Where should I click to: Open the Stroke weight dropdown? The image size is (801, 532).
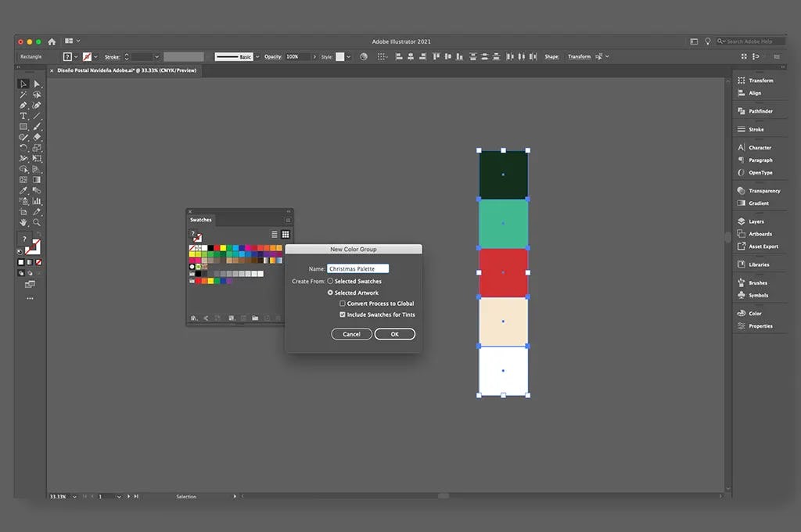pyautogui.click(x=156, y=56)
